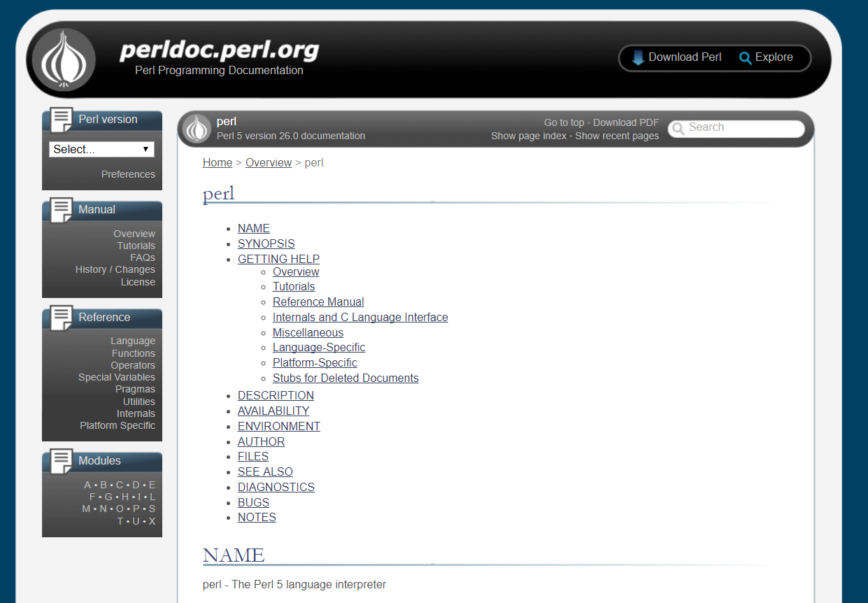Click the Perl version panel document icon
Viewport: 868px width, 603px height.
click(62, 120)
